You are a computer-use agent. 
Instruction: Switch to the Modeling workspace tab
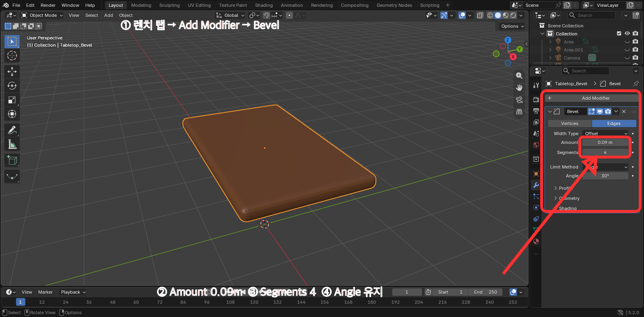[141, 5]
